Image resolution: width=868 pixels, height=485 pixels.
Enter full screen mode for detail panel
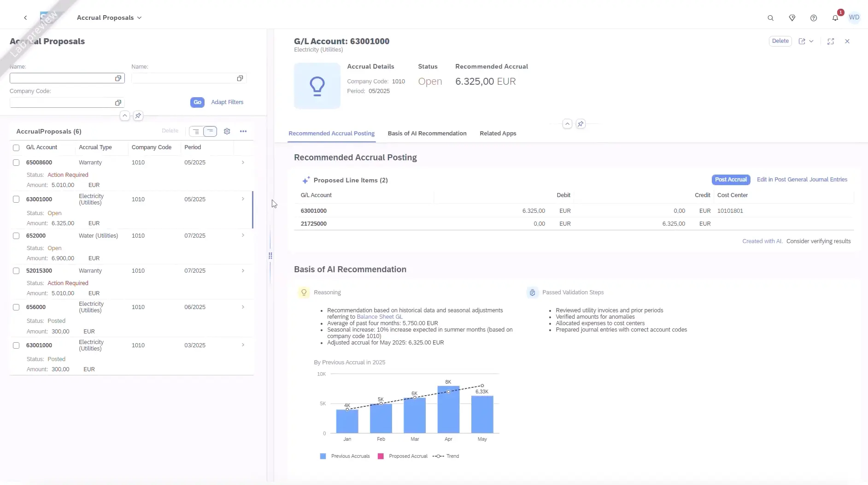(830, 41)
